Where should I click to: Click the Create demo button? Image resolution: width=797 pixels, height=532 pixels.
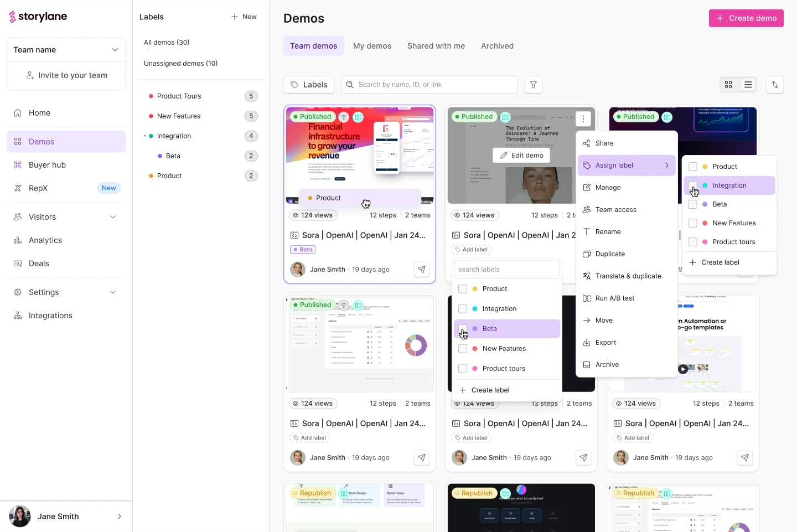coord(746,18)
